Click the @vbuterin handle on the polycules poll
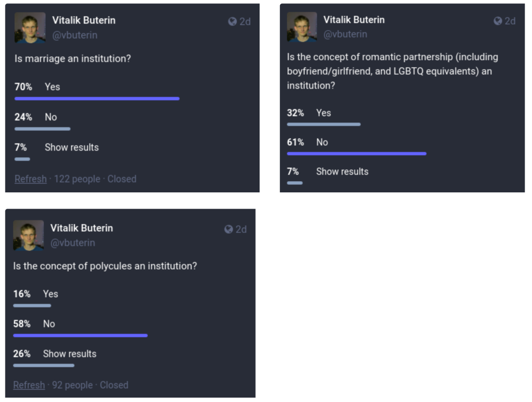 (x=72, y=243)
